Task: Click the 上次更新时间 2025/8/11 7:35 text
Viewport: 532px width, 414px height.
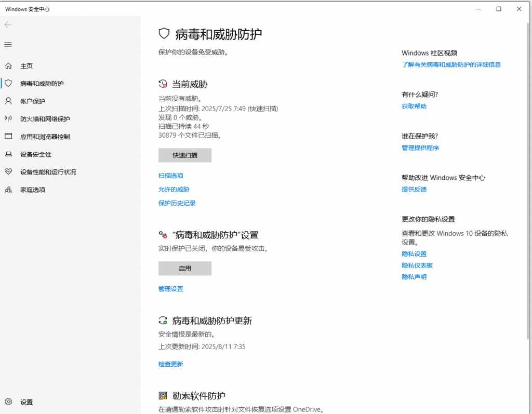Action: (202, 346)
